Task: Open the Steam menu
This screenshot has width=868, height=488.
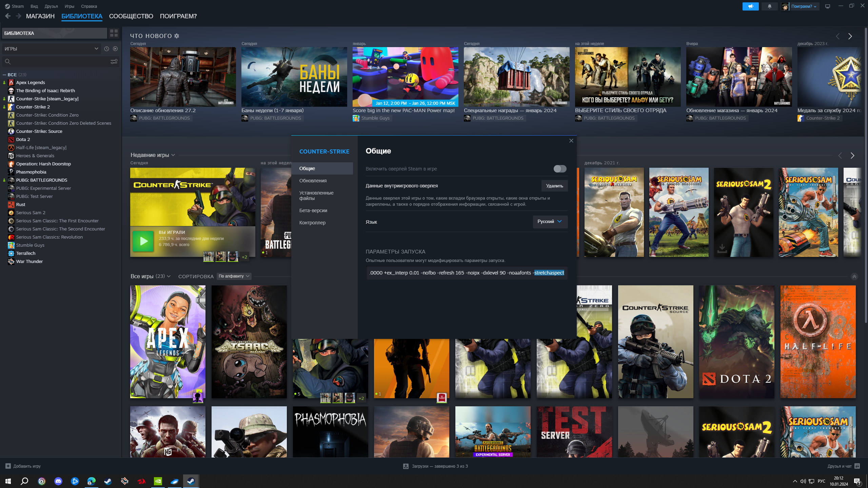Action: tap(15, 6)
